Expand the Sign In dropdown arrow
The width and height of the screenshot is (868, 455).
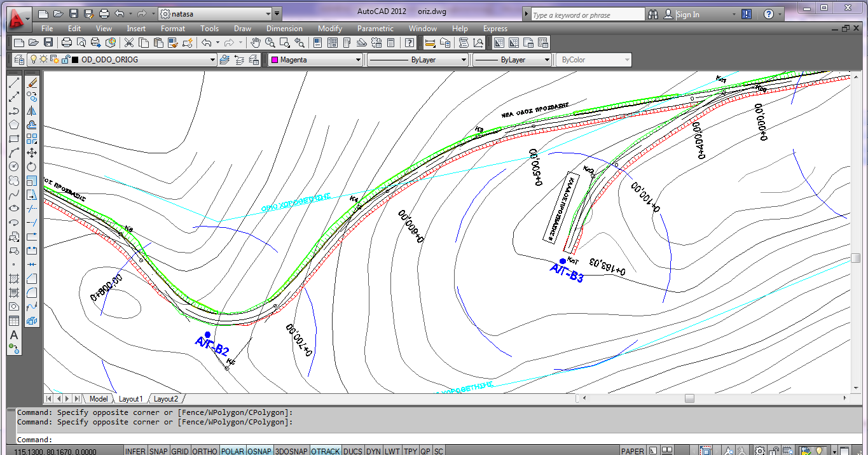[x=734, y=15]
